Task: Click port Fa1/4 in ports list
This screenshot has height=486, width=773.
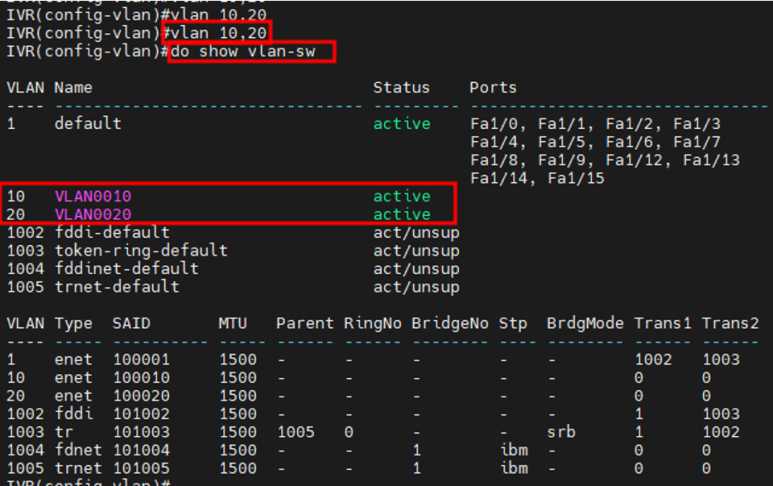Action: click(493, 141)
